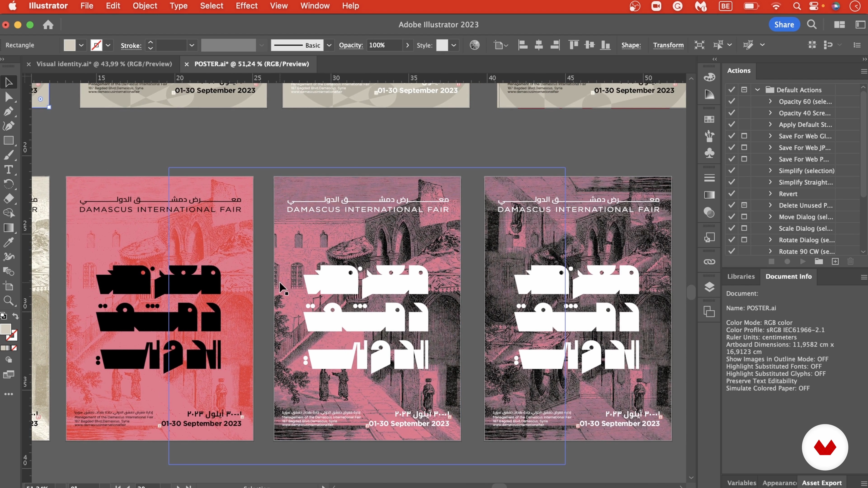Toggle checkmark for Revert action
868x488 pixels.
point(731,194)
